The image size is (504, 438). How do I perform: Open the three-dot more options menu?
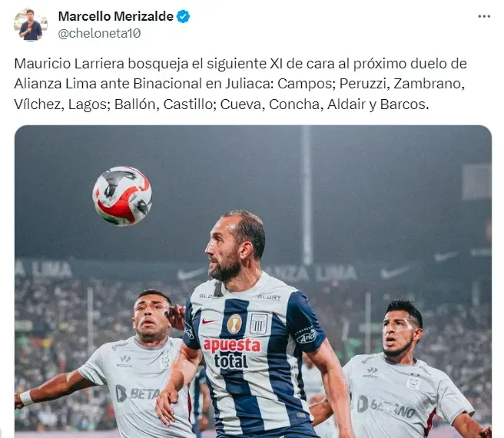(484, 16)
